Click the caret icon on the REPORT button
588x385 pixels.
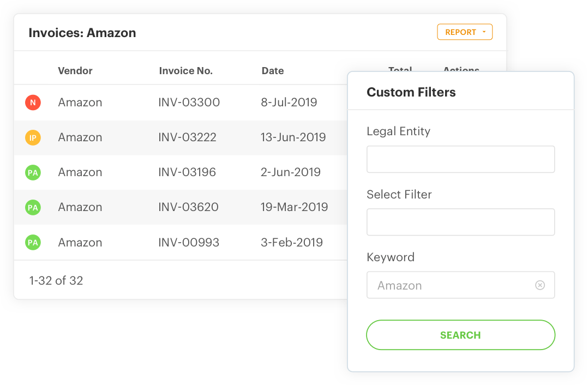483,32
